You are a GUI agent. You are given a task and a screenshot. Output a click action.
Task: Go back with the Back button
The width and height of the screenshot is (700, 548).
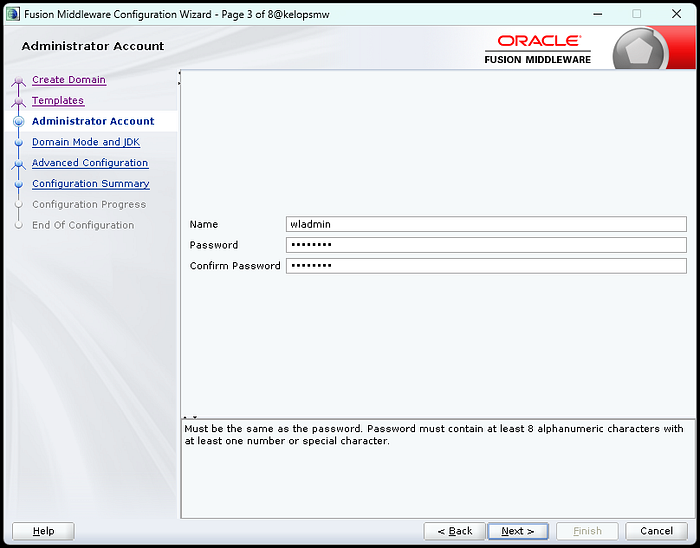(x=454, y=531)
